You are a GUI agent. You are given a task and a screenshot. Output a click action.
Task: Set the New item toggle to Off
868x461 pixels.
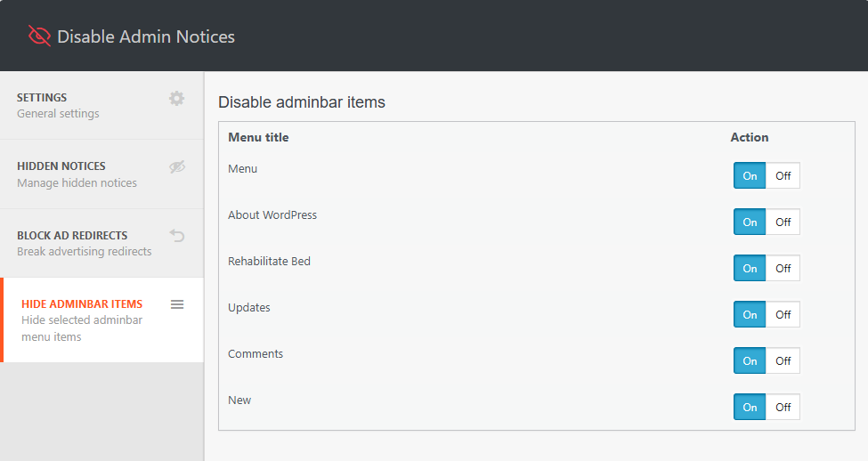(x=783, y=407)
